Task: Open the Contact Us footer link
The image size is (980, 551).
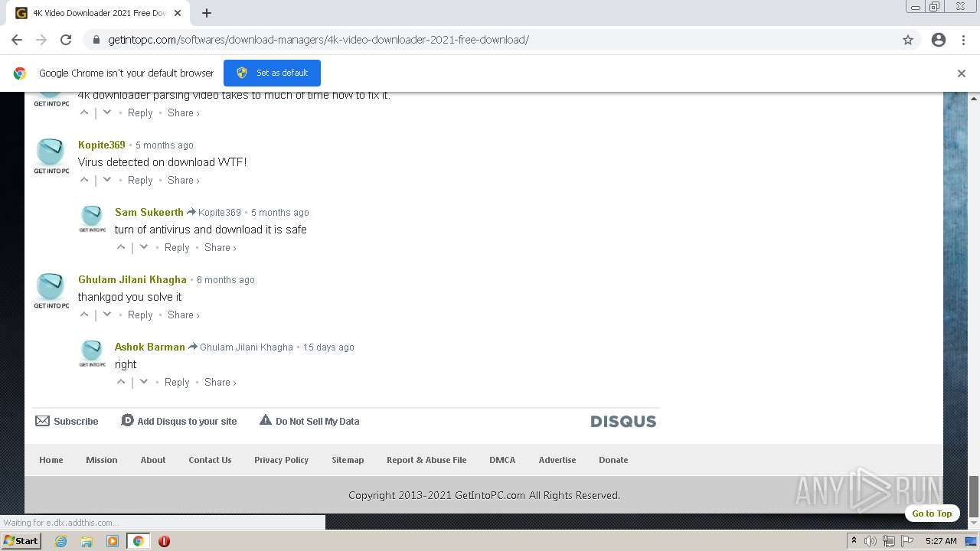Action: pos(210,460)
